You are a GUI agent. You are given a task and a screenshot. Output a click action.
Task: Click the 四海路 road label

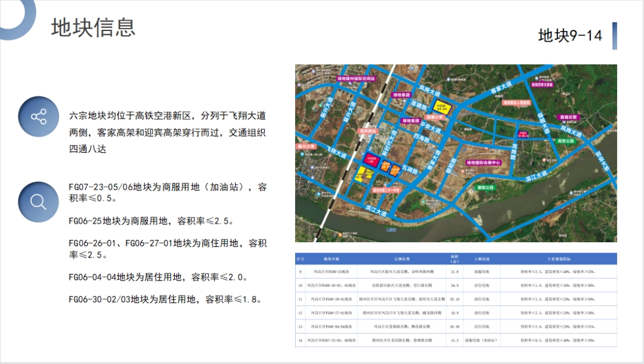click(x=422, y=138)
